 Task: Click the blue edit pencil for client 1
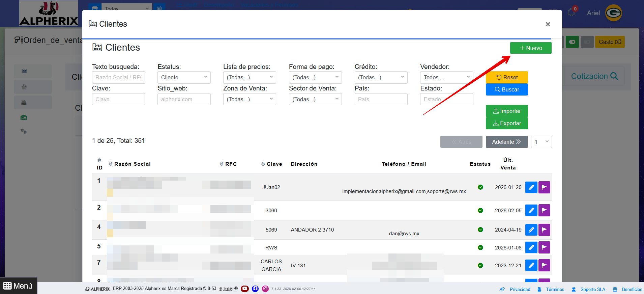click(x=531, y=187)
